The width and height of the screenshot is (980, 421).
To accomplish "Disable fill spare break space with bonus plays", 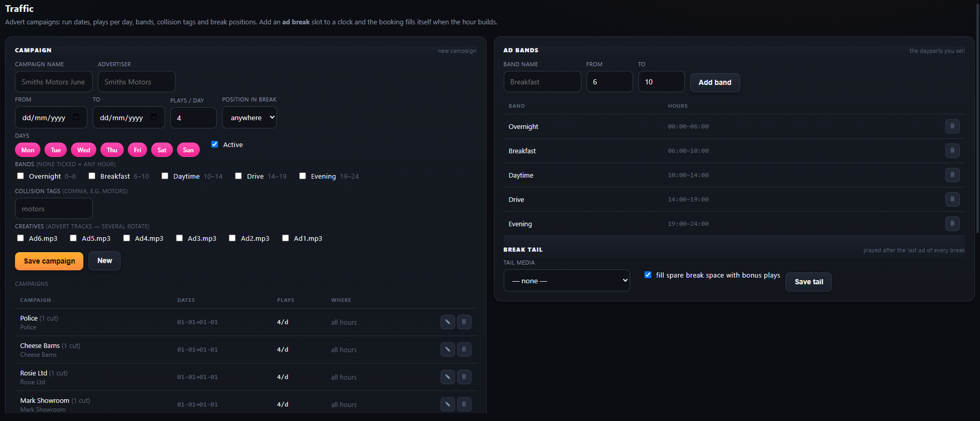I will pos(648,275).
